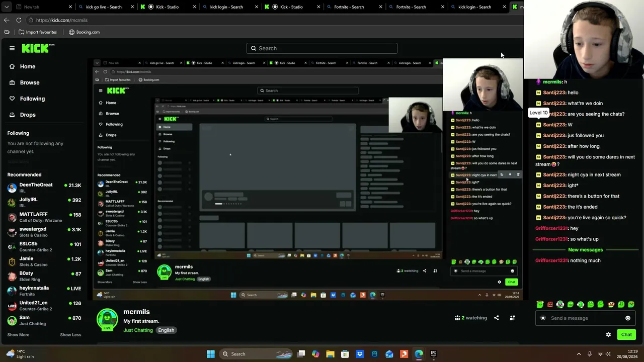Click the browser back arrow
Viewport: 644px width, 362px height.
7,20
